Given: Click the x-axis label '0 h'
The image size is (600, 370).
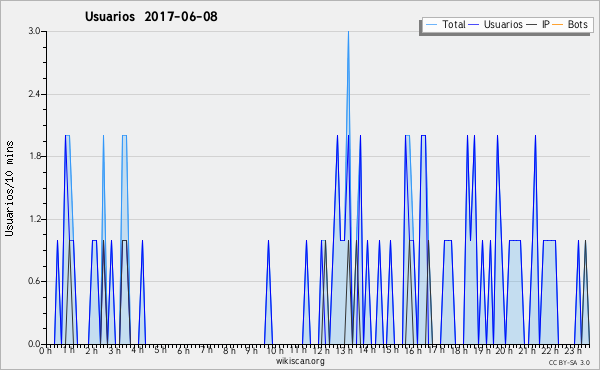Looking at the screenshot, I should (45, 350).
